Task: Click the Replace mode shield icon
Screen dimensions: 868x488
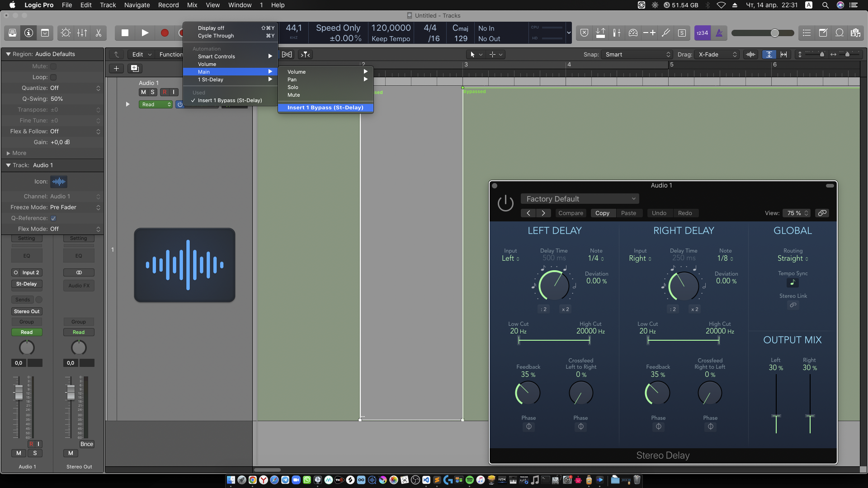Action: point(584,33)
